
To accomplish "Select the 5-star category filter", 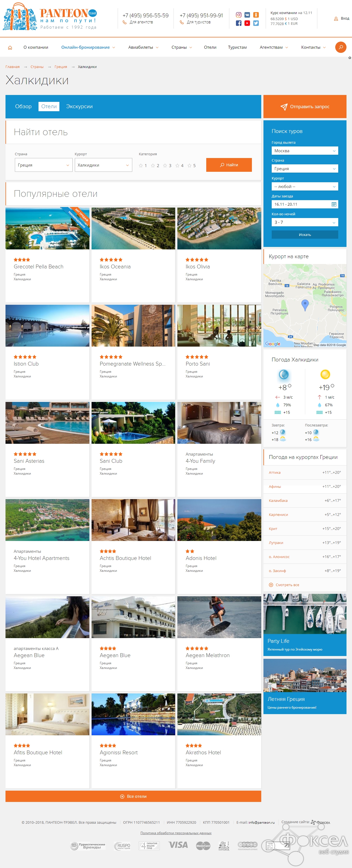I will tap(191, 165).
